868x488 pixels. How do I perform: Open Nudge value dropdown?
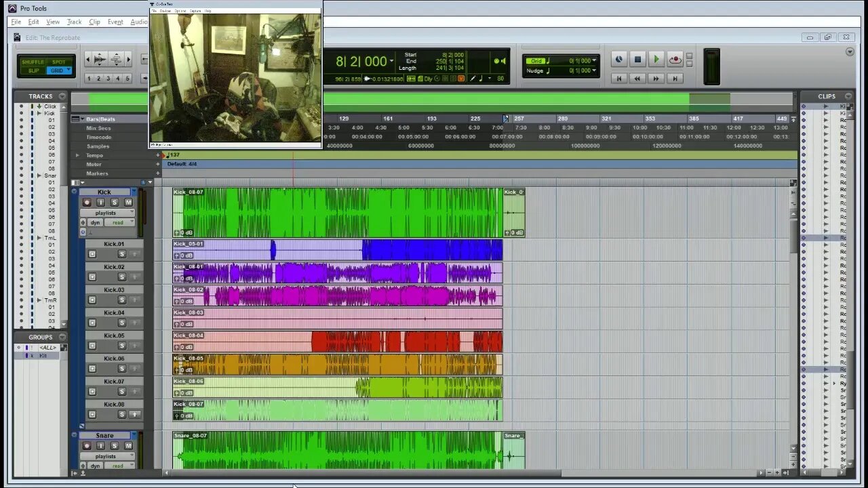point(595,70)
